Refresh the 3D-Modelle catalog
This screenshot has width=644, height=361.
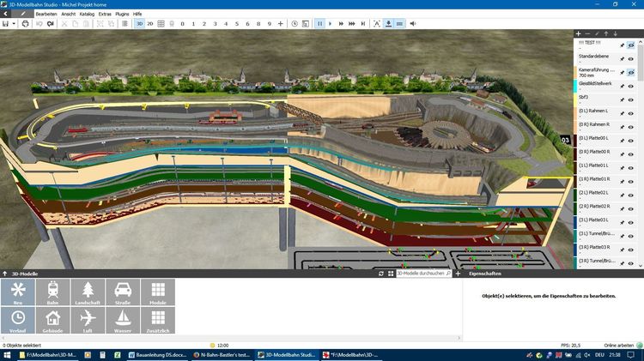380,274
